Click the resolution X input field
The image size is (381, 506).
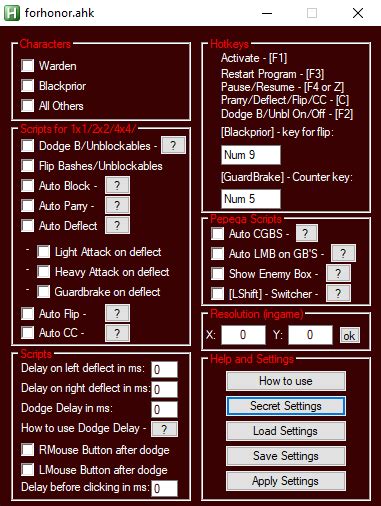point(243,335)
